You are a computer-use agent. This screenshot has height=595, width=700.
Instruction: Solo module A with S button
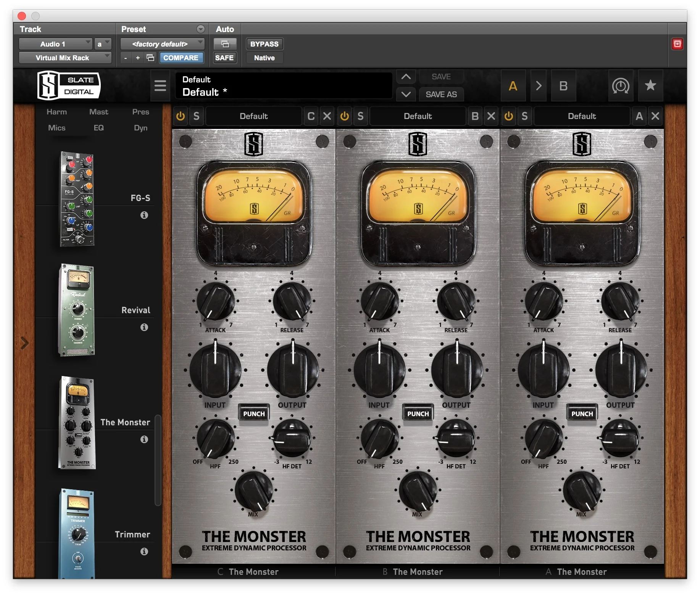pos(524,116)
